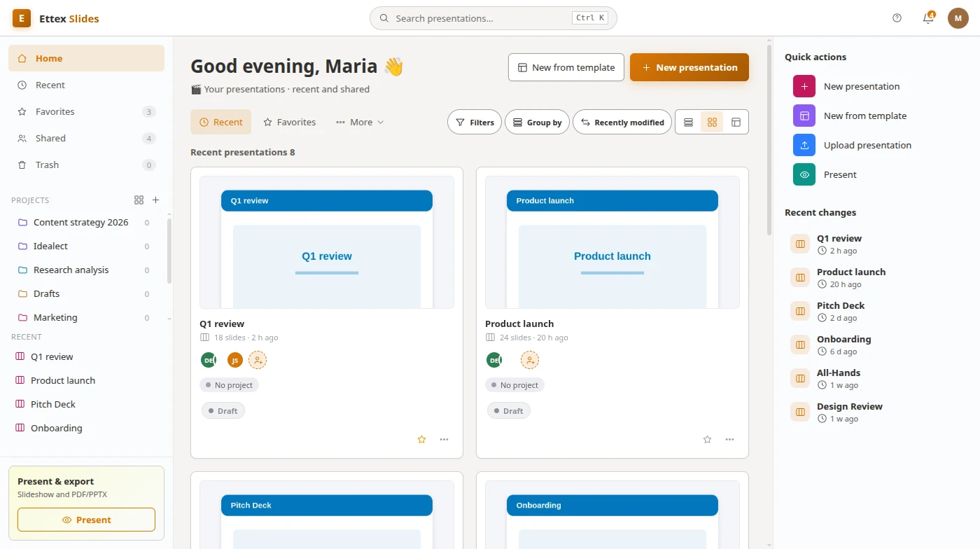This screenshot has width=980, height=549.
Task: Click the Draft badge on Q1 review
Action: click(x=223, y=410)
